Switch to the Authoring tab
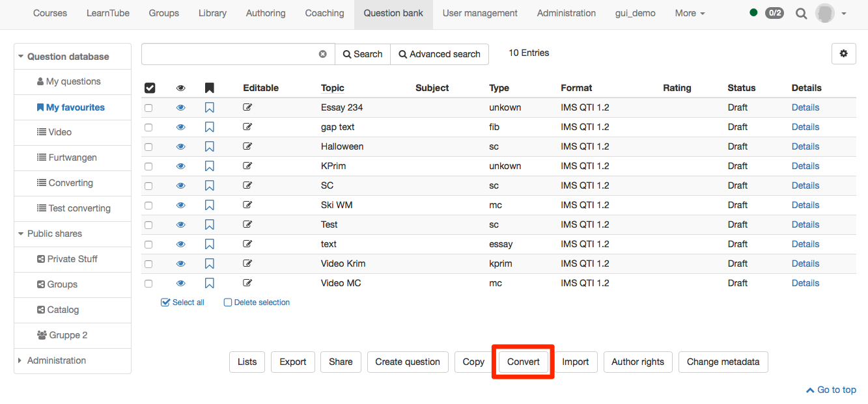Image resolution: width=868 pixels, height=404 pixels. [266, 13]
